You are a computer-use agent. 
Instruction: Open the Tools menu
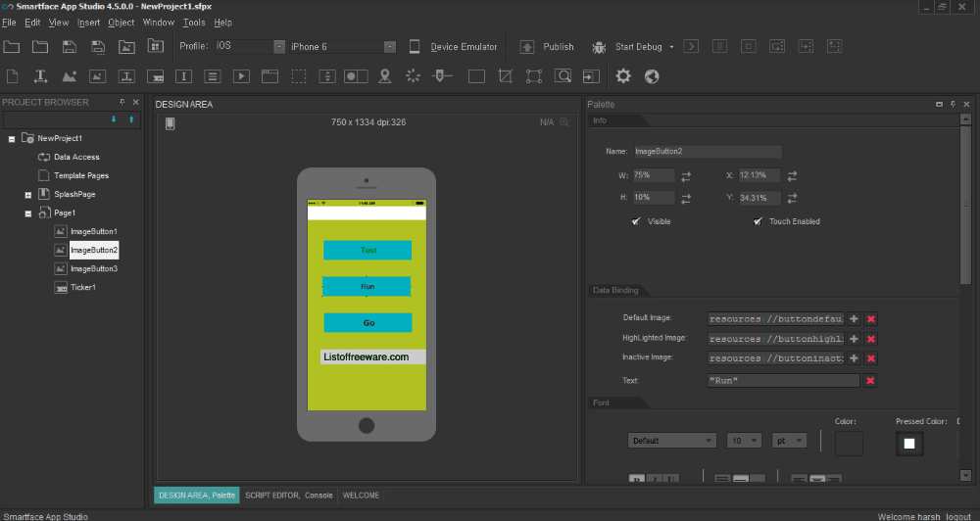click(x=194, y=23)
